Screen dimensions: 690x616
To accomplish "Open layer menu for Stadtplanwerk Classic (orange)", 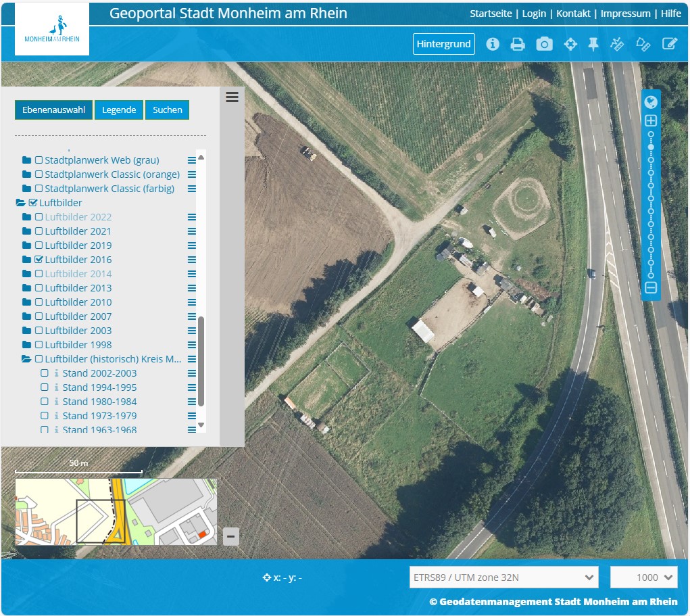I will coord(192,174).
